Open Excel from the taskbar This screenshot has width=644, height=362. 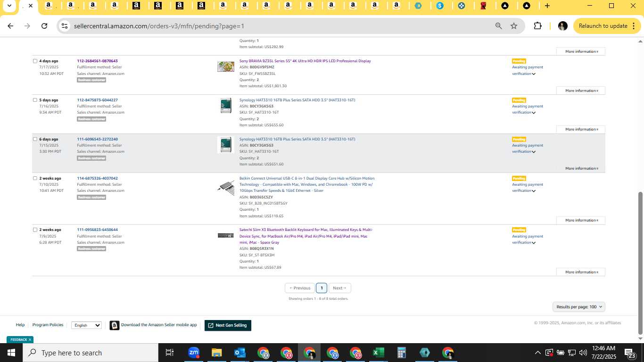378,353
